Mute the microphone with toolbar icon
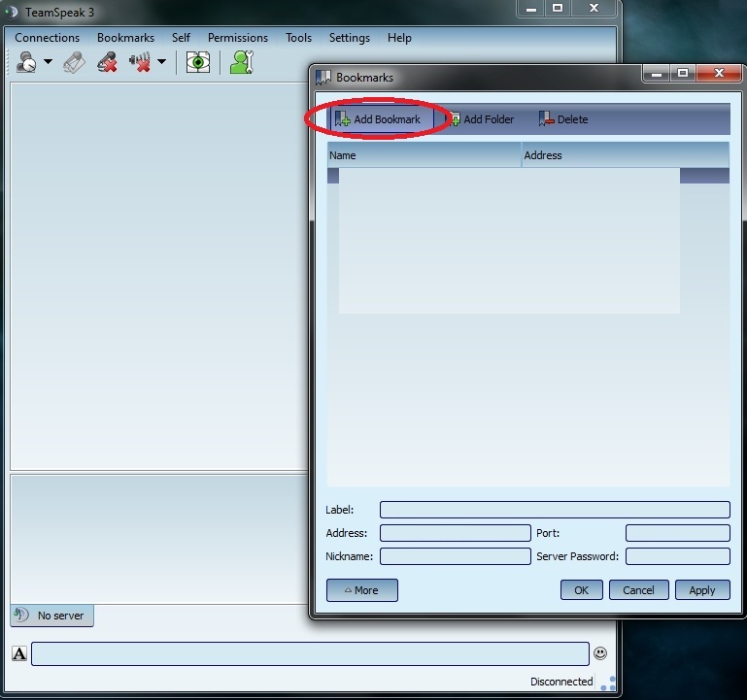 pyautogui.click(x=107, y=62)
